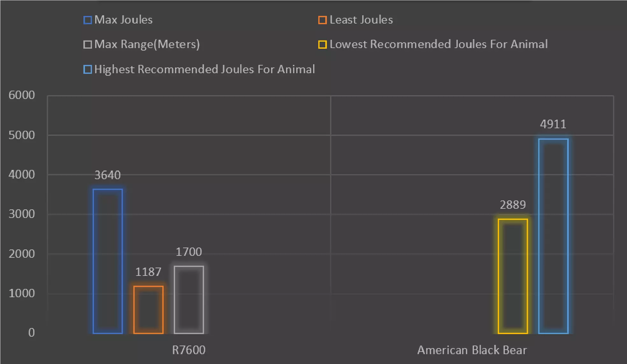
Task: Click the Highest Recommended Joules legend swatch
Action: 88,69
